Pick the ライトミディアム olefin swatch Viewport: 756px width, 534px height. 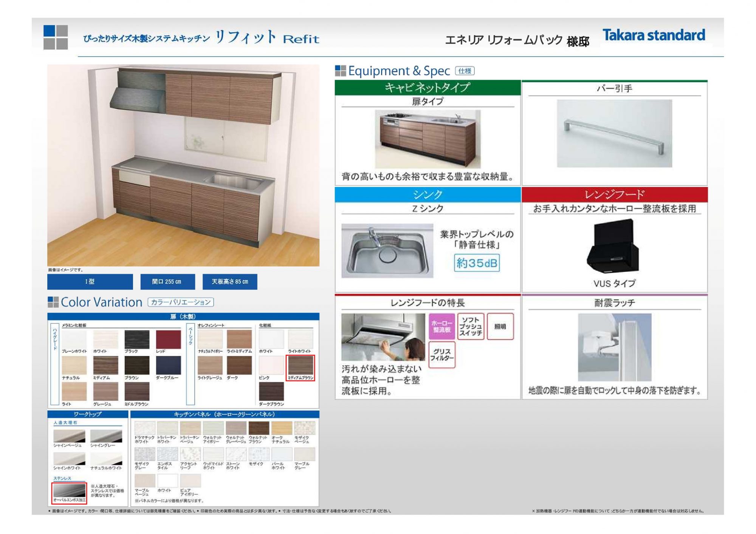[239, 339]
